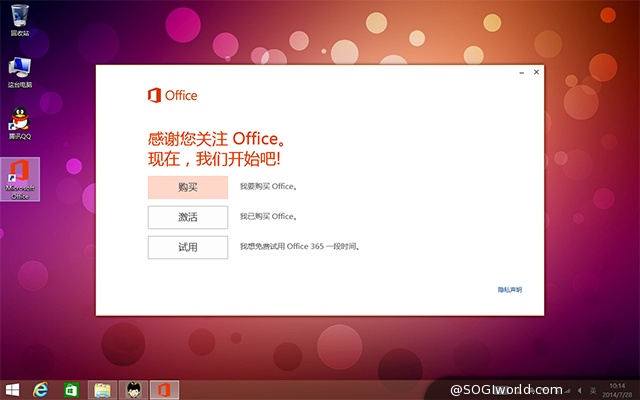Launch Internet Explorer from the taskbar
640x400 pixels.
click(40, 390)
